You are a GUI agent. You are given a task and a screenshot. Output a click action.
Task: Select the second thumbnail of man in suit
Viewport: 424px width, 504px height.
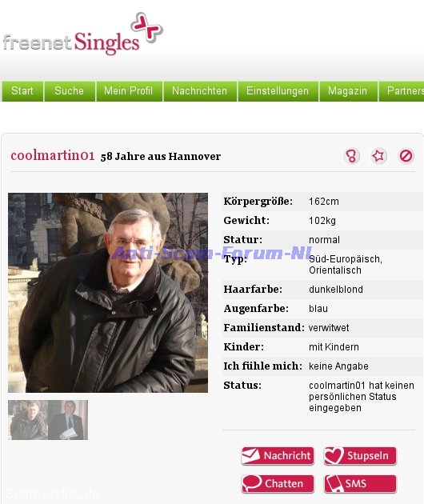pyautogui.click(x=68, y=420)
